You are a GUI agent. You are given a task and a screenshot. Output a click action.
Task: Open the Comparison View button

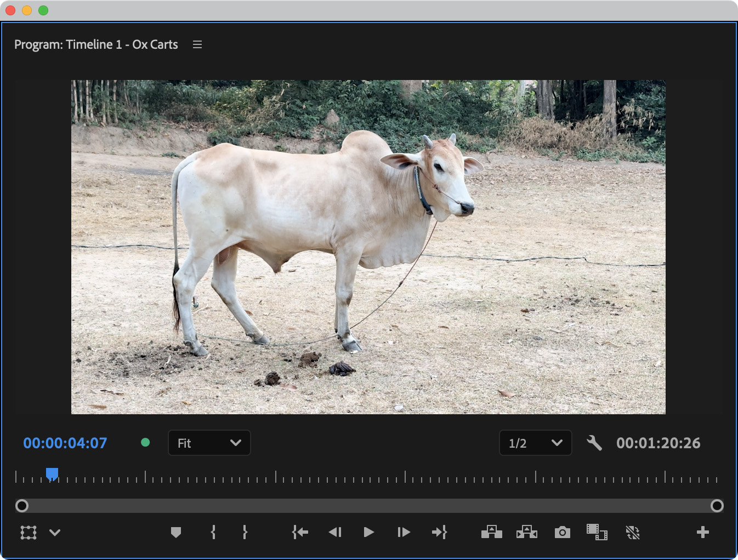pyautogui.click(x=597, y=532)
